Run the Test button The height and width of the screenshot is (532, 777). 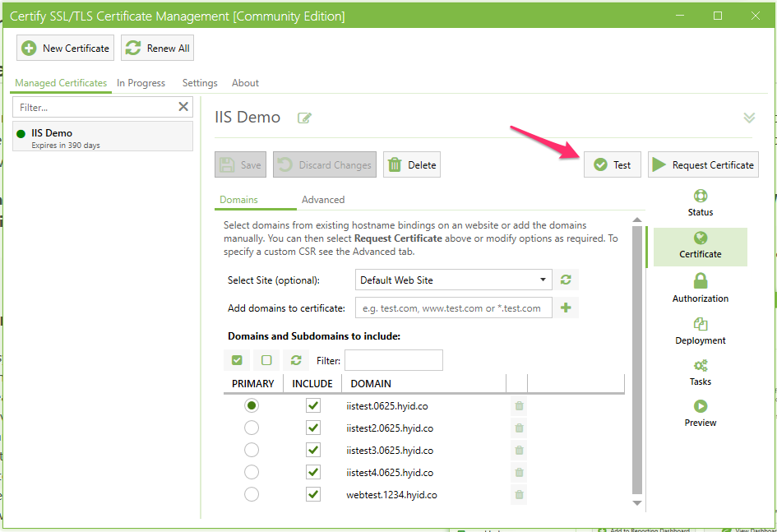pos(613,164)
